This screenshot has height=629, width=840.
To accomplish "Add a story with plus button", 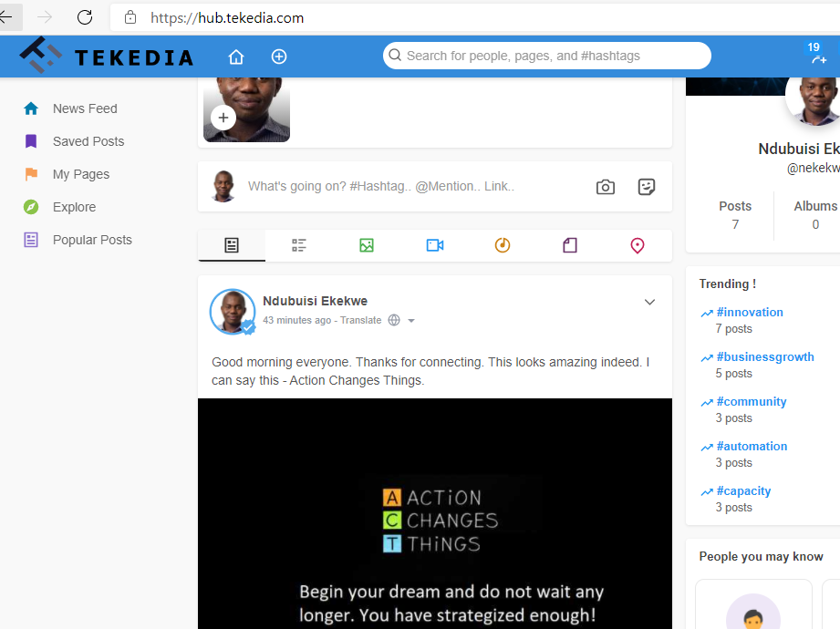I will 223,118.
